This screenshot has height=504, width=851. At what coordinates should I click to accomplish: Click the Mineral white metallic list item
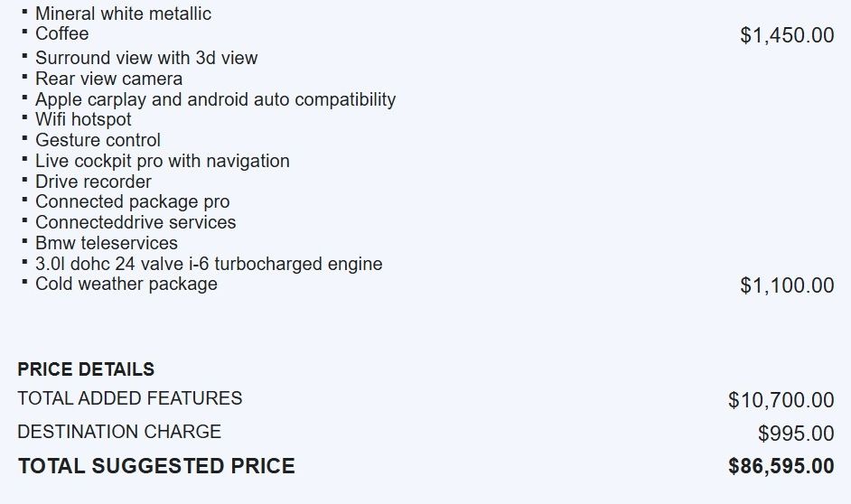coord(123,14)
